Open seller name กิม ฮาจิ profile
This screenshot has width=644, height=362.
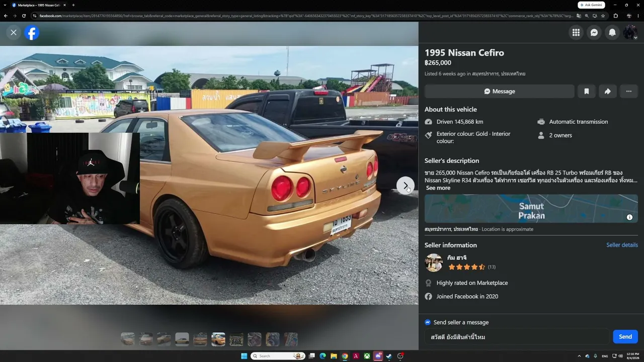pyautogui.click(x=457, y=258)
